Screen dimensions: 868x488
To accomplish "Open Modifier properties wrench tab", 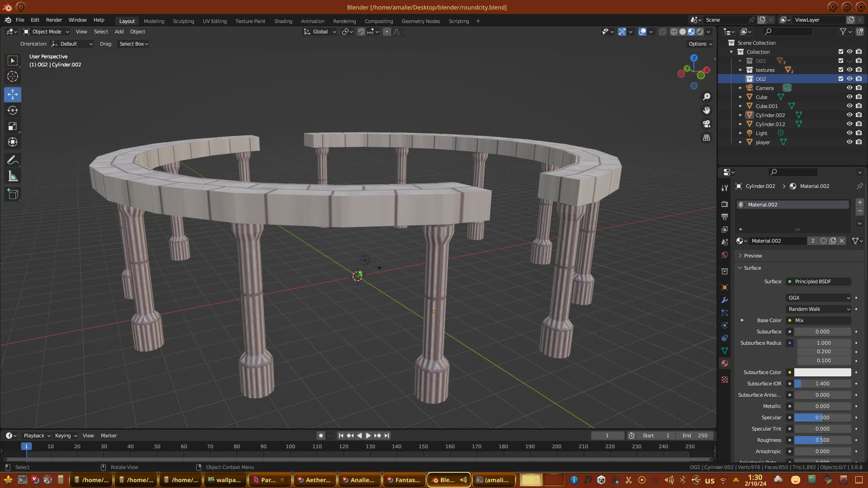I will click(x=725, y=300).
